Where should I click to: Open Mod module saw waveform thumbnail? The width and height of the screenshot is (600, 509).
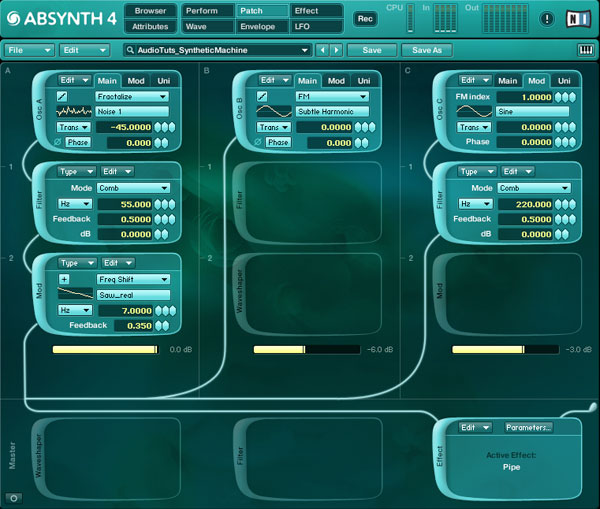point(75,294)
